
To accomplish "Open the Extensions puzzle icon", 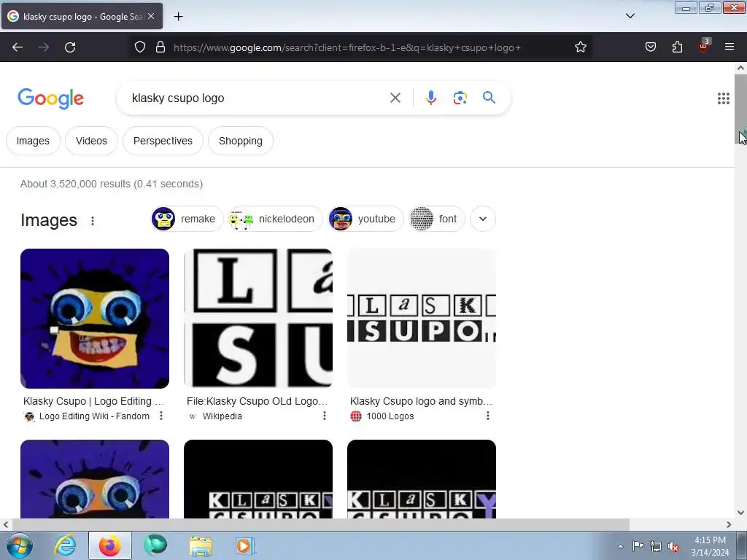I will tap(677, 47).
